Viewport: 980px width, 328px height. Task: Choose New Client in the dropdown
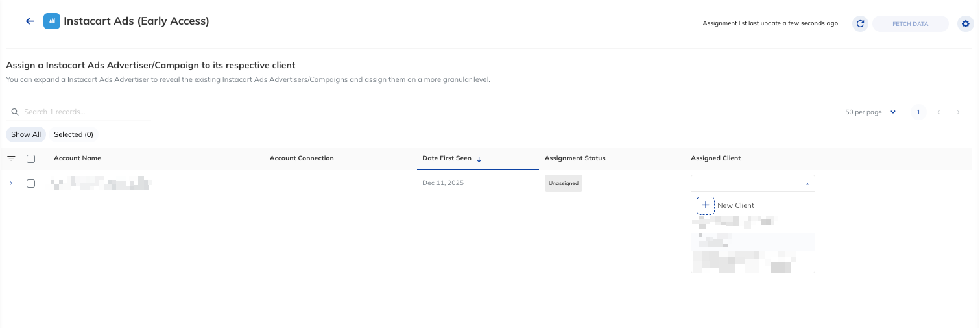[735, 205]
